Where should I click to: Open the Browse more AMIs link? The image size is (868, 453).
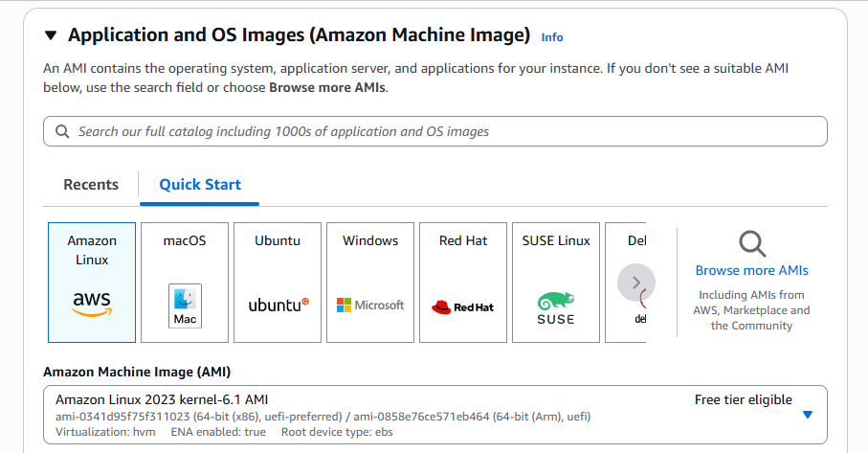pos(752,270)
